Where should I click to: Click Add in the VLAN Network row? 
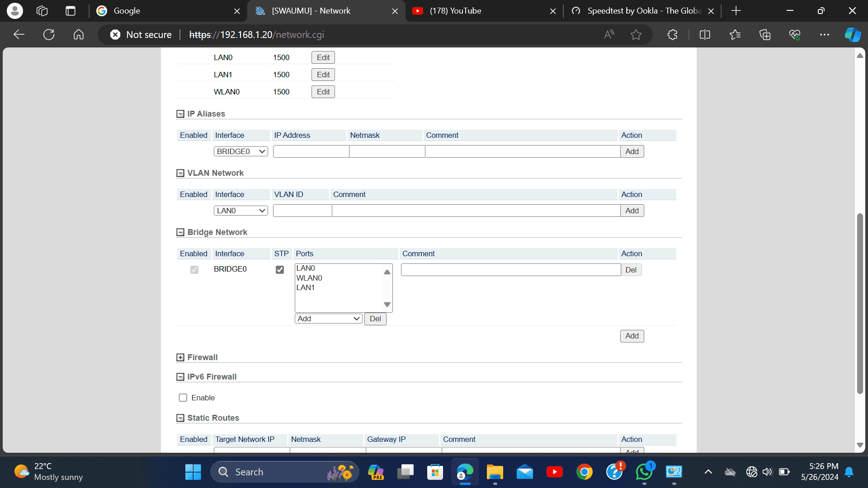pos(632,211)
